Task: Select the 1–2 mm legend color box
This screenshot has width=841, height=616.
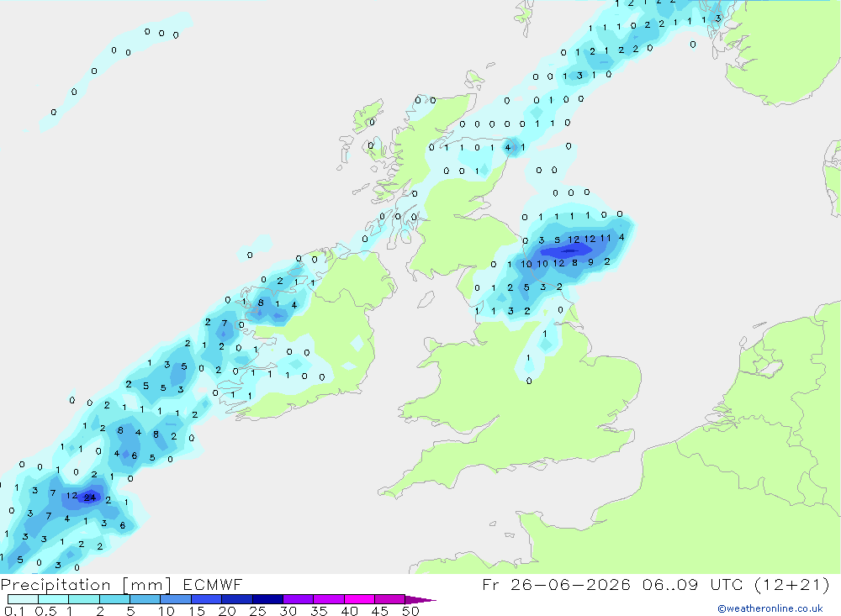Action: (84, 599)
